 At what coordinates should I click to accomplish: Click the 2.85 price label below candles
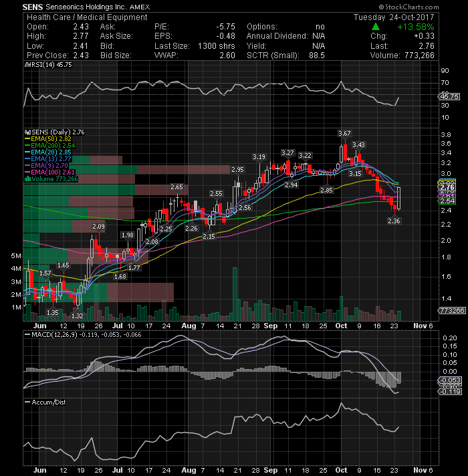[x=326, y=191]
